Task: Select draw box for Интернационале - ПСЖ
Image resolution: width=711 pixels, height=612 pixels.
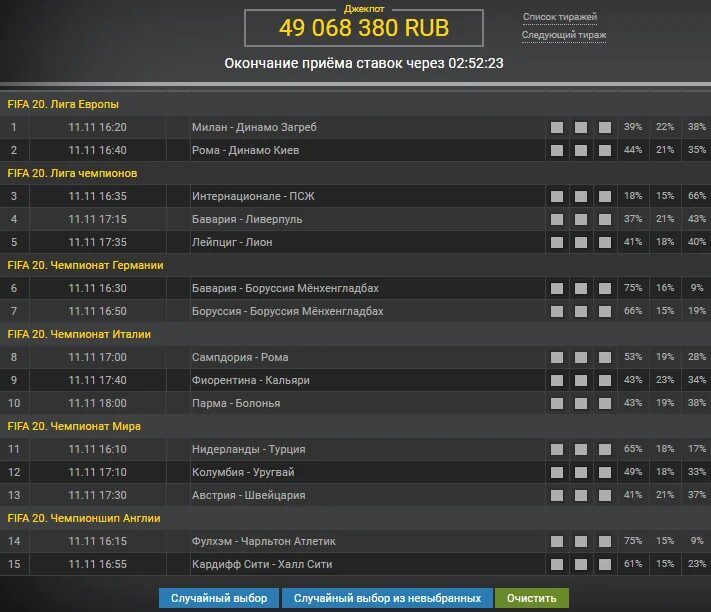Action: click(581, 196)
